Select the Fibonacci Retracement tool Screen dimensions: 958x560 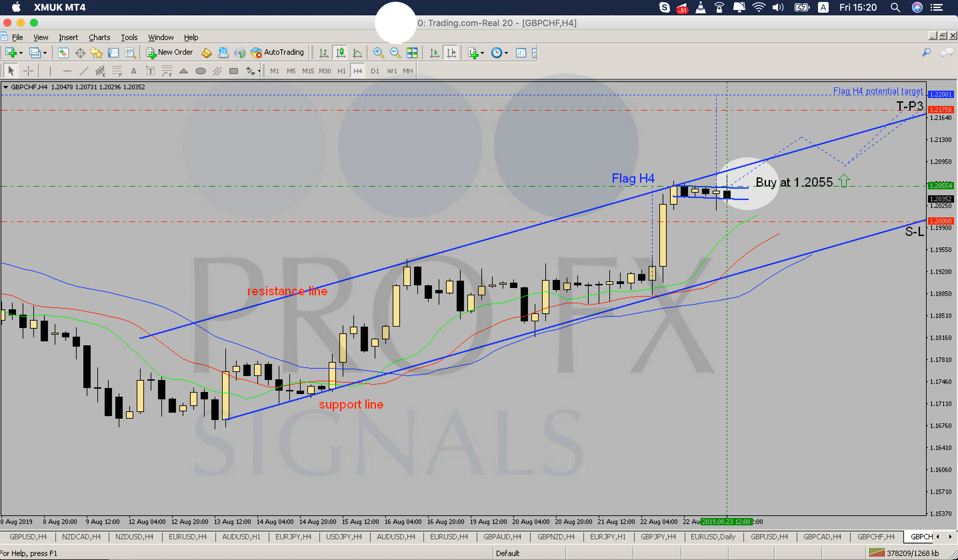coord(117,71)
